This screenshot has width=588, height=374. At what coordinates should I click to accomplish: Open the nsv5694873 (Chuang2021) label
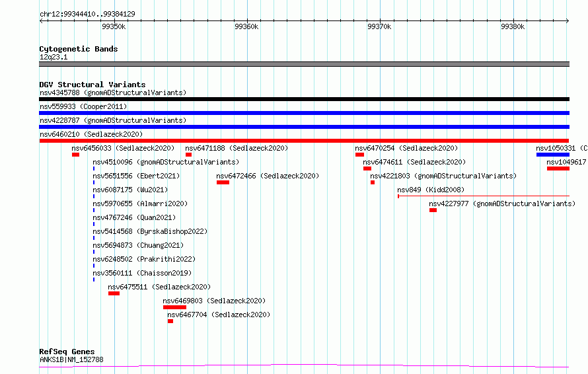pyautogui.click(x=138, y=245)
